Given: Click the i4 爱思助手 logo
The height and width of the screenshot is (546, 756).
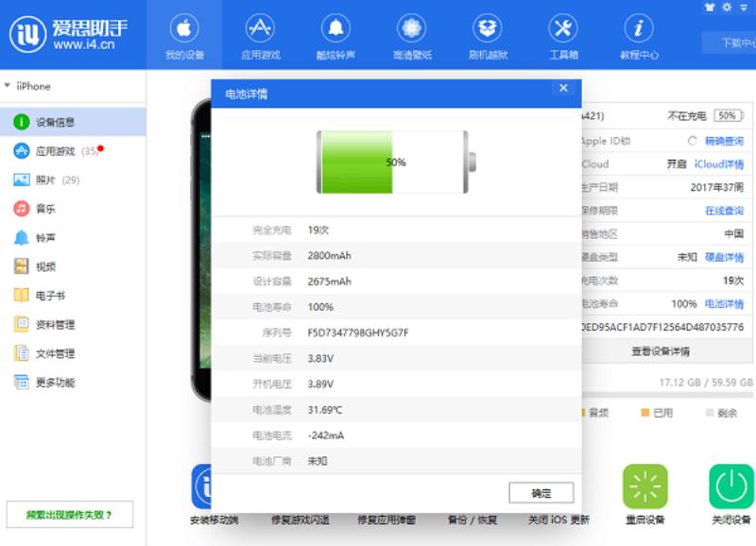Looking at the screenshot, I should (68, 34).
